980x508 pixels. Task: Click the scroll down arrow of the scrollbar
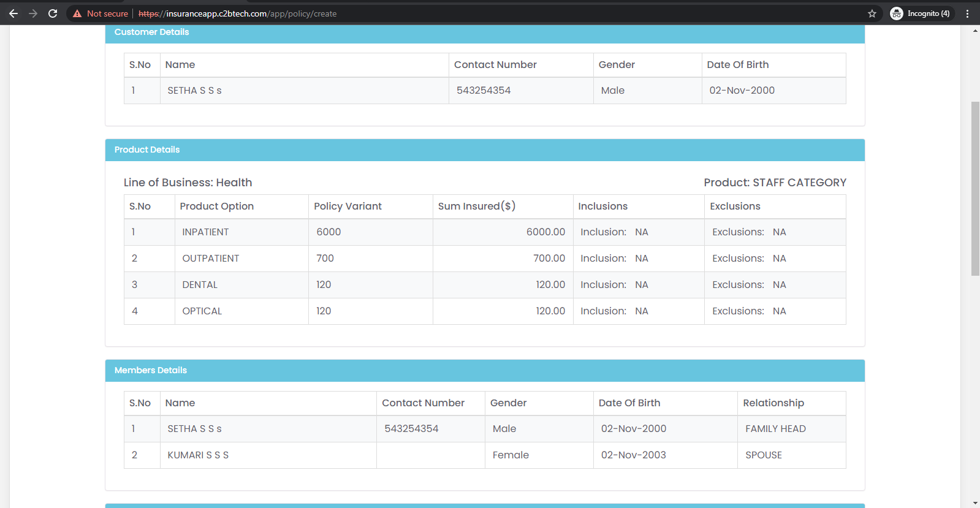975,503
